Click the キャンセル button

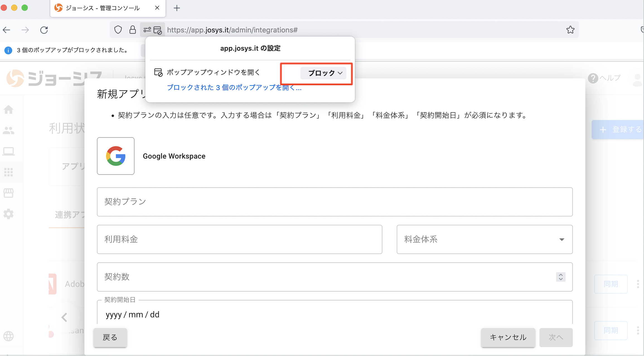click(x=508, y=337)
